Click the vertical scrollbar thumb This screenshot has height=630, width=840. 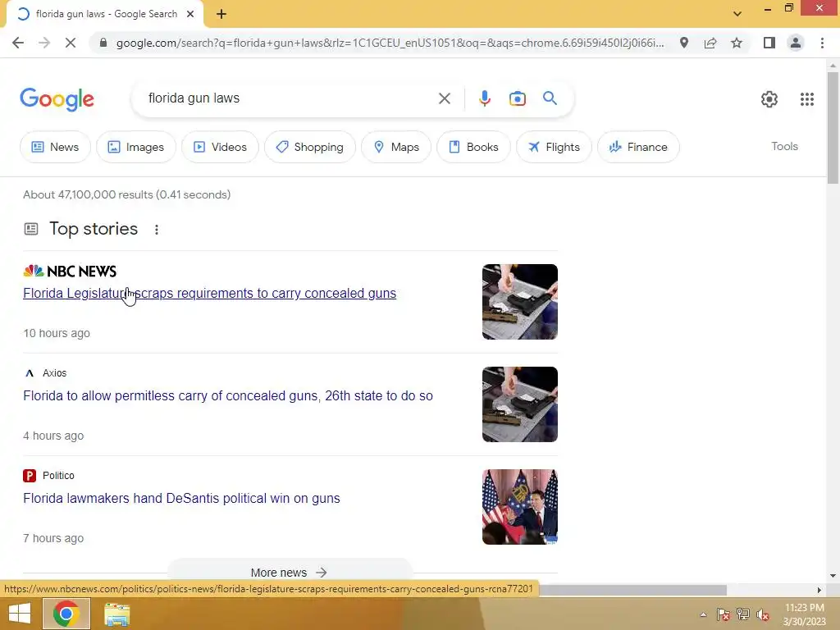(833, 127)
